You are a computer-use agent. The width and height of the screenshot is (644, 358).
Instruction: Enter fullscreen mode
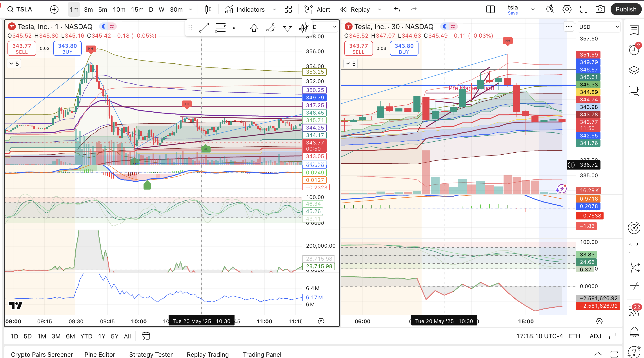tap(584, 9)
